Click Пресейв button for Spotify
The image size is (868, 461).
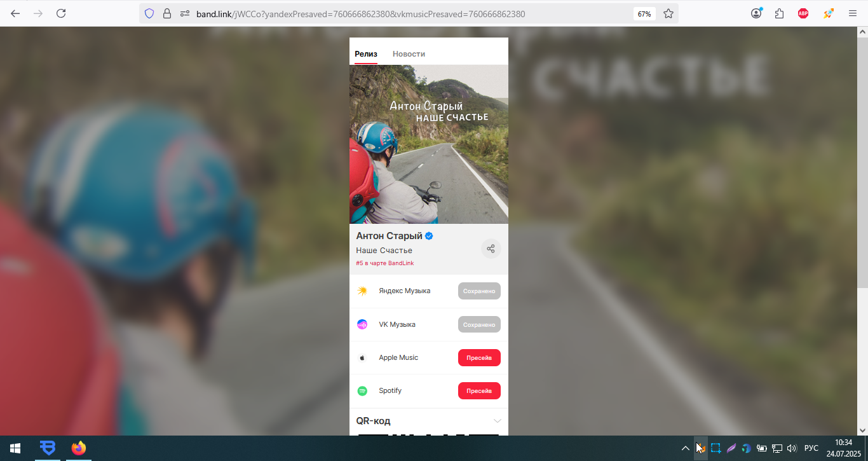(479, 391)
